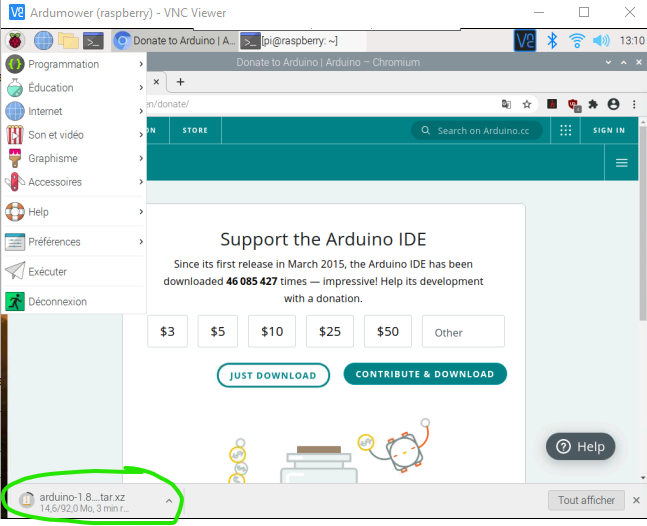Image resolution: width=647 pixels, height=526 pixels.
Task: Switch to the Donate to Arduino taskbar window
Action: click(174, 40)
